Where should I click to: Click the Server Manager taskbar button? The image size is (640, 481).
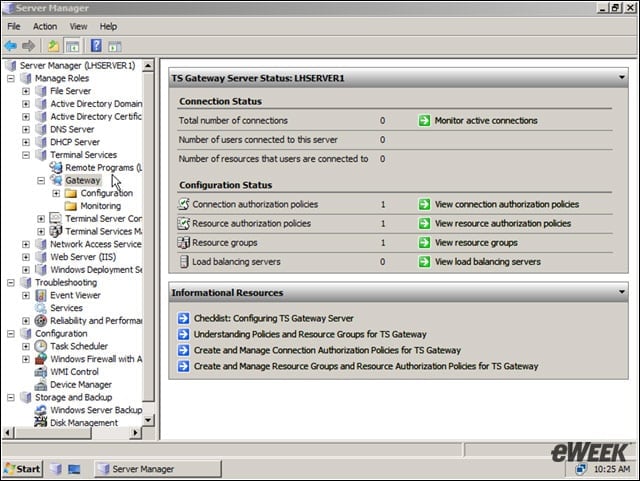(x=158, y=469)
